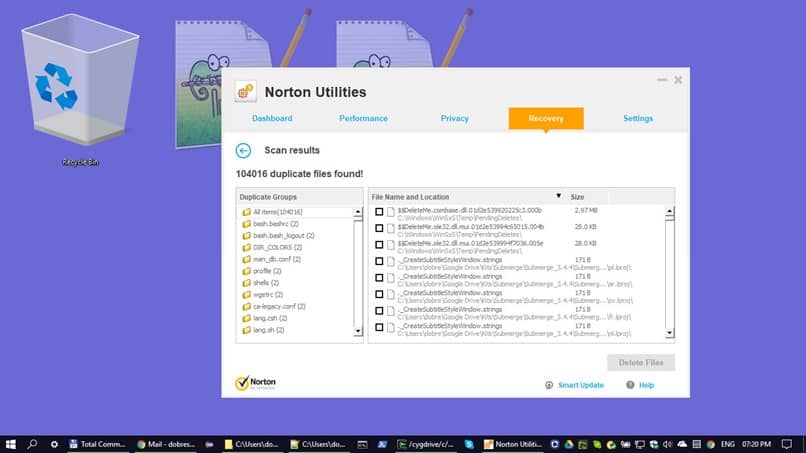Open Recycle Bin on the desktop

80,90
